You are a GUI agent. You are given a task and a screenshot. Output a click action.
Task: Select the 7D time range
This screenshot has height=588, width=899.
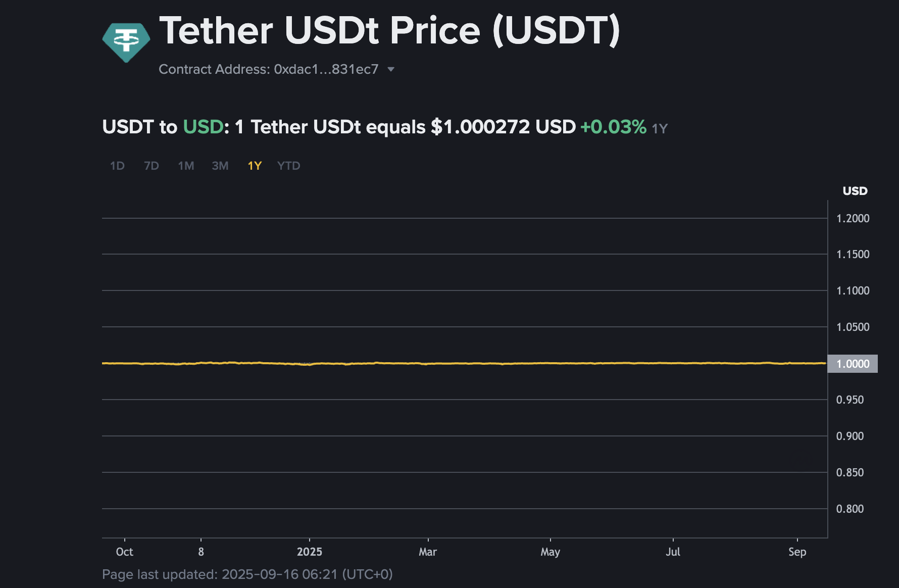point(151,165)
